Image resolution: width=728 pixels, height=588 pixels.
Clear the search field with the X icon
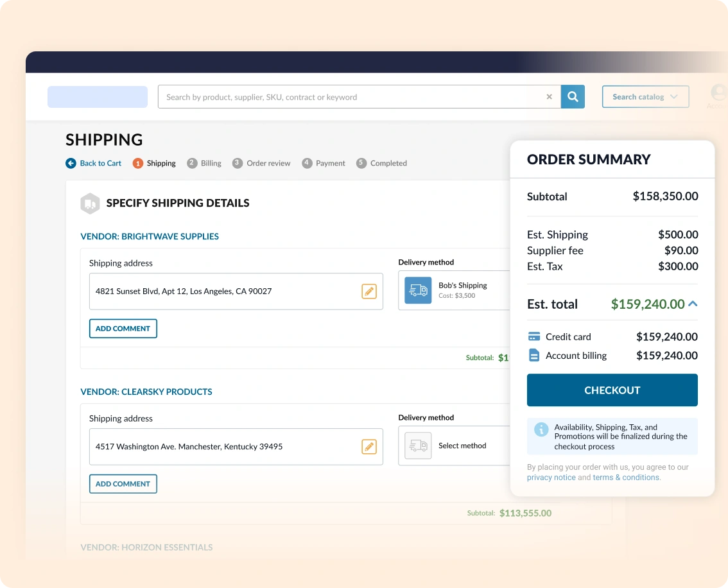(x=550, y=96)
